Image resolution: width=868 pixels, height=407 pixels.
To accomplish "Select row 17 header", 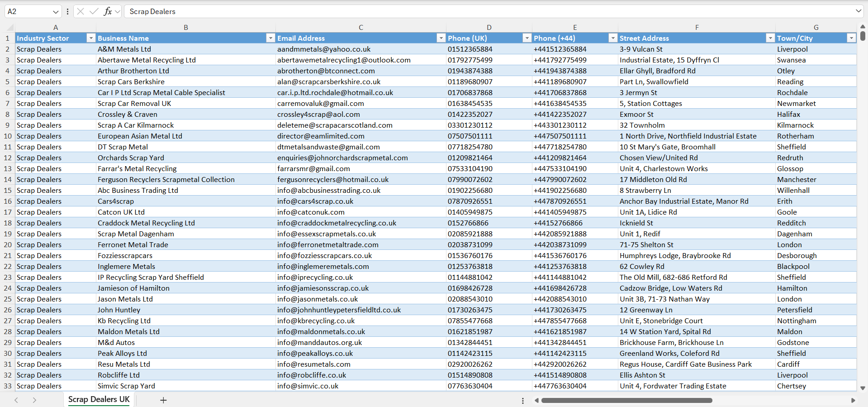I will pos(7,212).
